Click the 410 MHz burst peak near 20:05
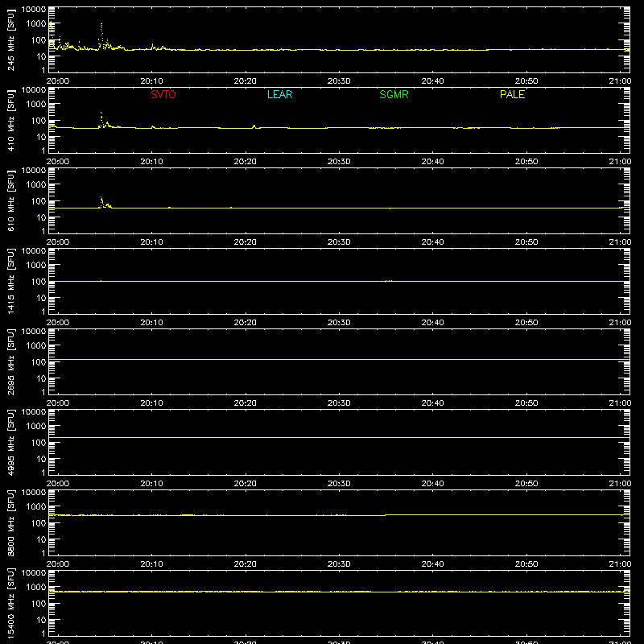 tap(101, 113)
